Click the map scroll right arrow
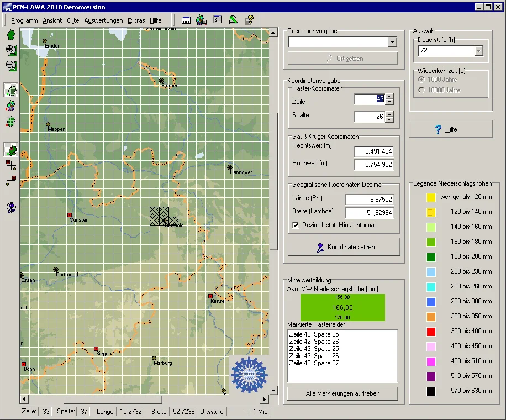Screen dimensions: 506x420 265,400
